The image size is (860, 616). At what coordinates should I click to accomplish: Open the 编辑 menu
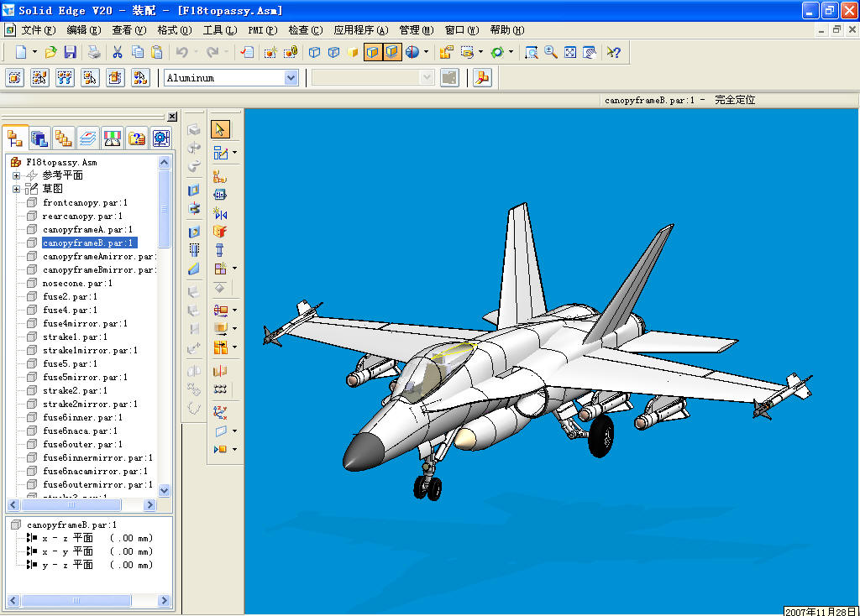[x=83, y=30]
